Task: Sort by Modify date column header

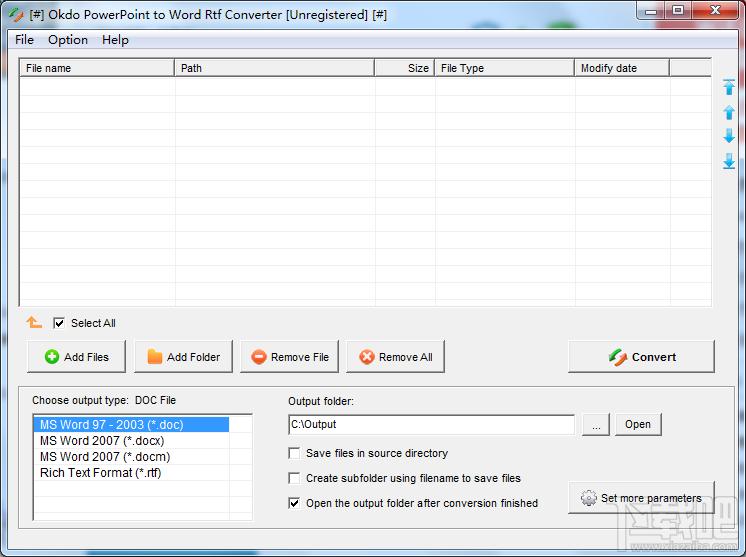Action: pos(622,68)
